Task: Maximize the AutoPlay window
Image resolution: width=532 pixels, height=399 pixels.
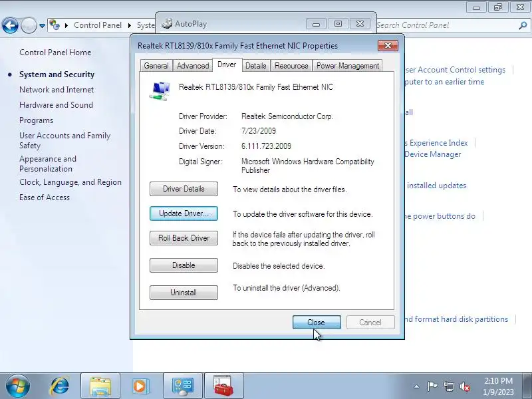Action: (x=338, y=24)
